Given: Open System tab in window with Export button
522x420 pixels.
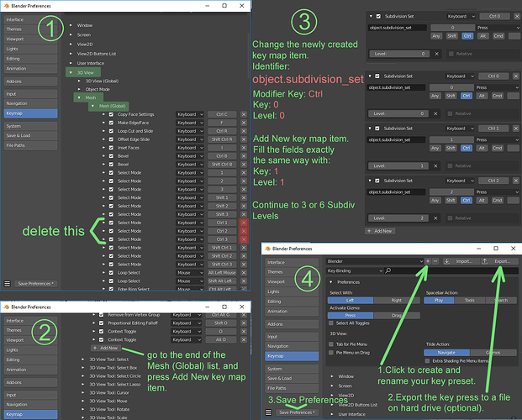Looking at the screenshot, I should coord(292,369).
